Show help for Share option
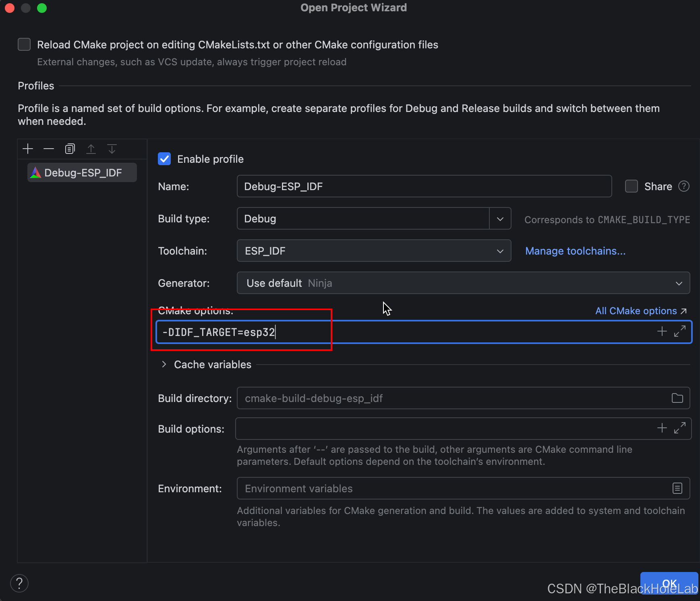 click(x=684, y=186)
